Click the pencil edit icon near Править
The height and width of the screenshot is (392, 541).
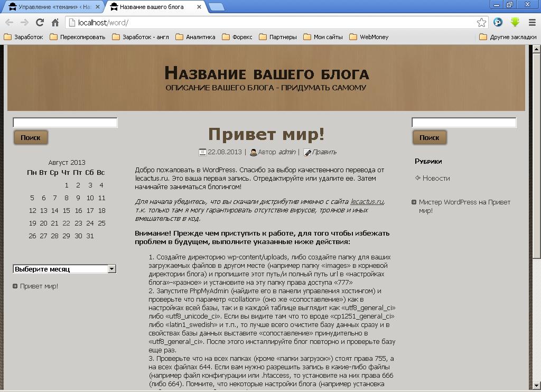point(307,152)
